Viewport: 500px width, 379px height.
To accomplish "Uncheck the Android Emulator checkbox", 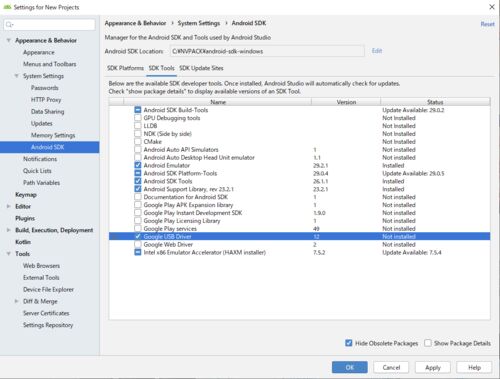I will (138, 165).
